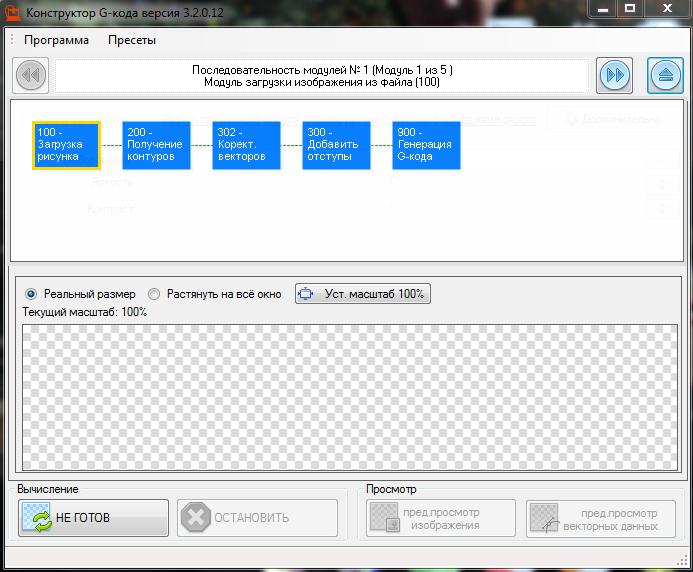Select module 300 Добавить отступы
The height and width of the screenshot is (572, 693).
(x=336, y=145)
